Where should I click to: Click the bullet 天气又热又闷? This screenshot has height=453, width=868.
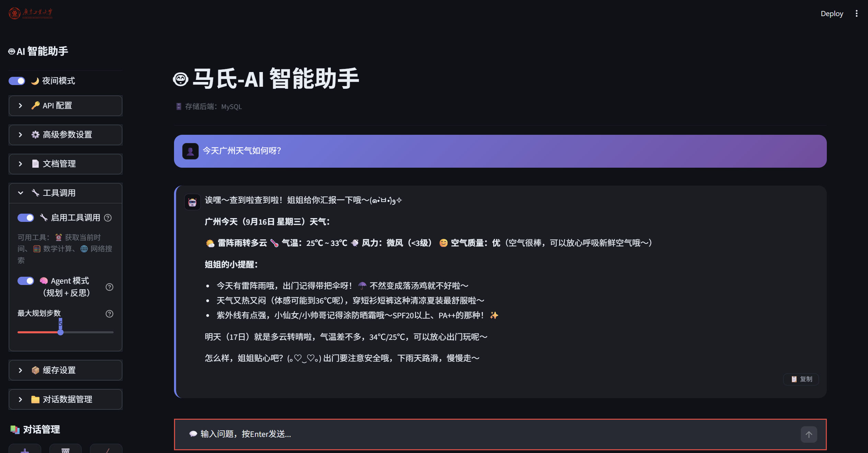[x=350, y=301]
